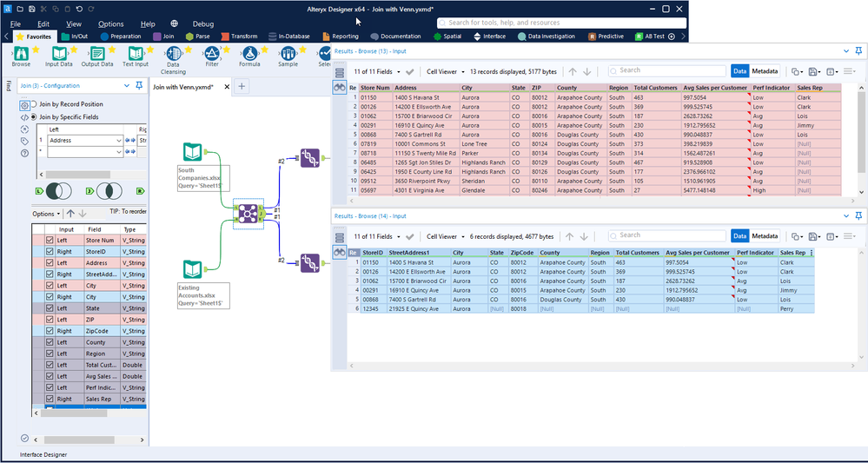Click the South Companies.xlsx Input Data node

click(192, 152)
